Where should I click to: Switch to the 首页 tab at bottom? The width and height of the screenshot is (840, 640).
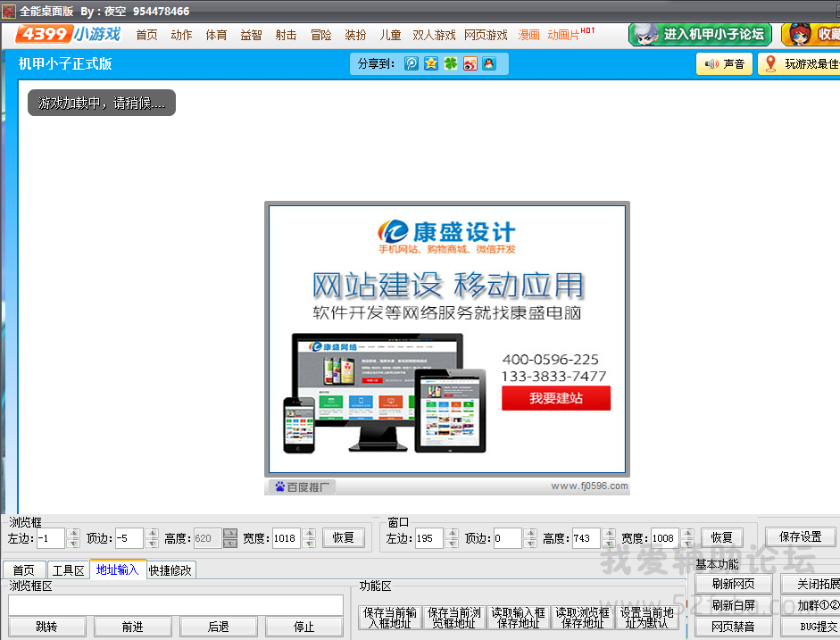click(23, 569)
